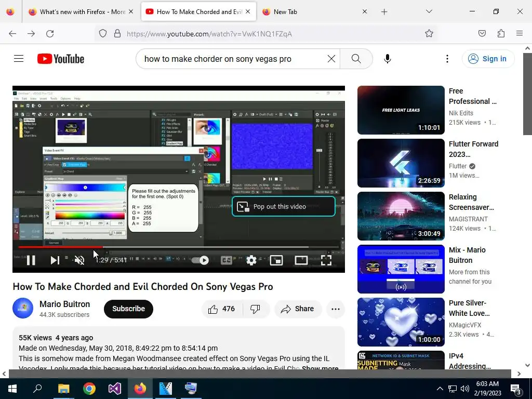Open a new browser tab
The width and height of the screenshot is (532, 399).
[384, 12]
